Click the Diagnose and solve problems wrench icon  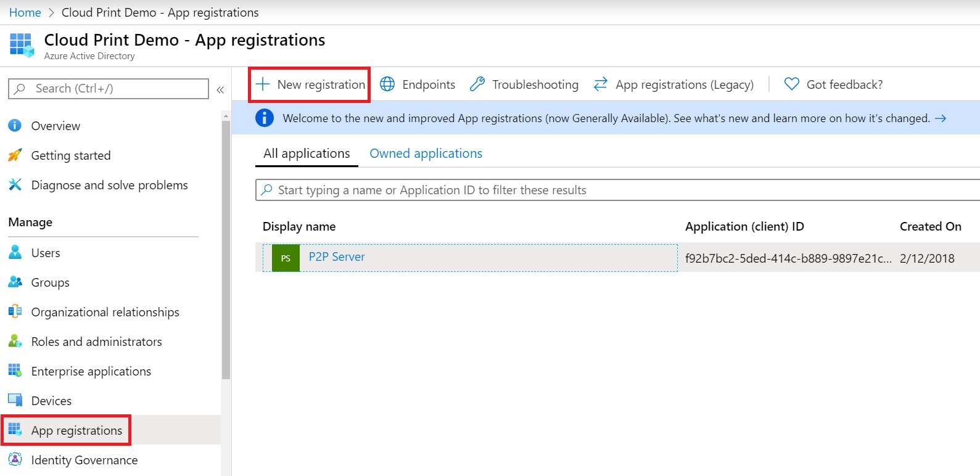coord(15,185)
